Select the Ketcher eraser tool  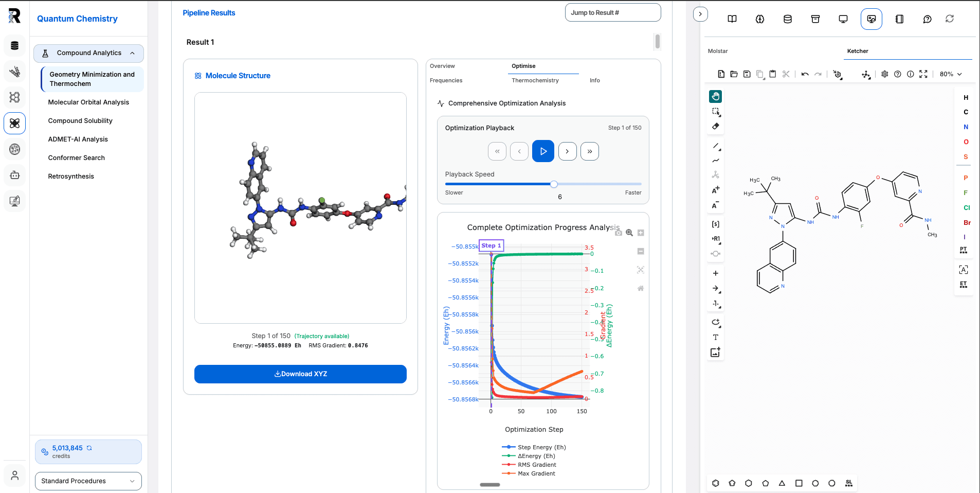715,126
